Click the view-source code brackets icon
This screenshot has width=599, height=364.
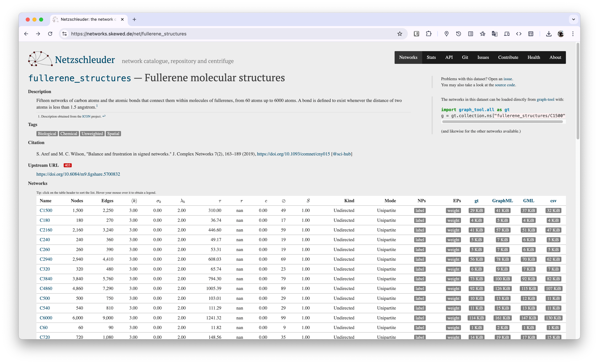[x=519, y=34]
